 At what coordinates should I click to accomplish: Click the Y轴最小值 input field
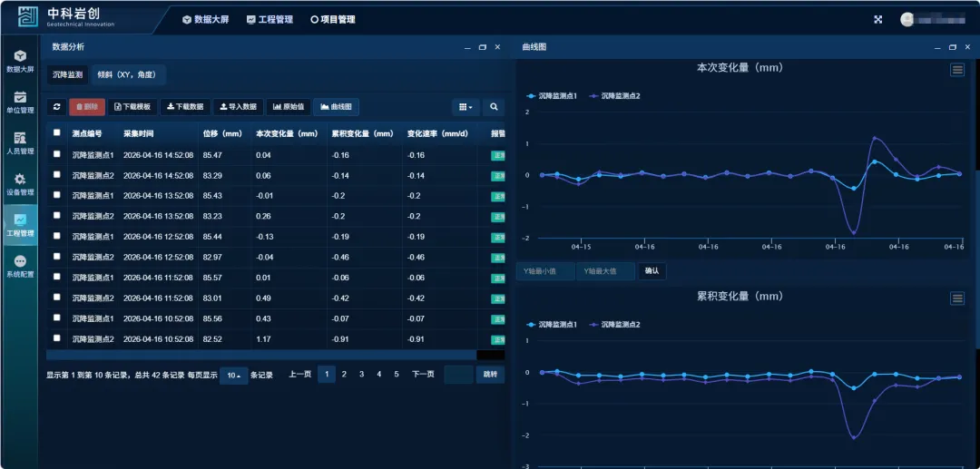tap(545, 270)
